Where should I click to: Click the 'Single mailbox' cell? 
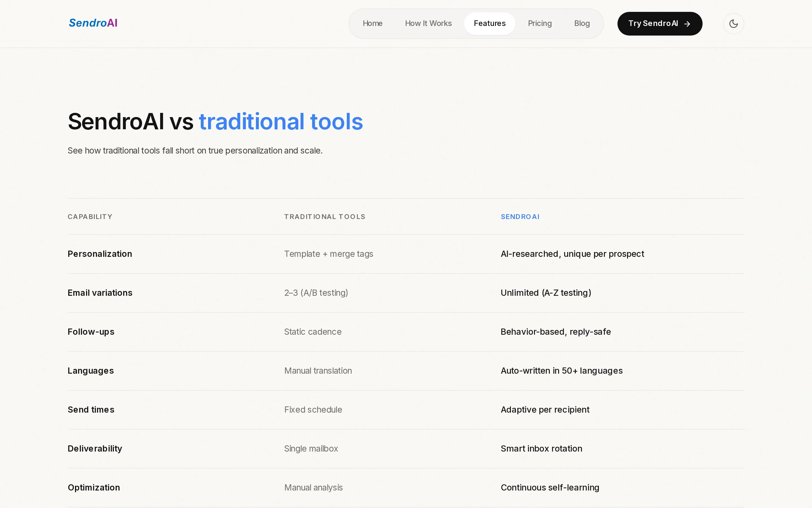(311, 448)
